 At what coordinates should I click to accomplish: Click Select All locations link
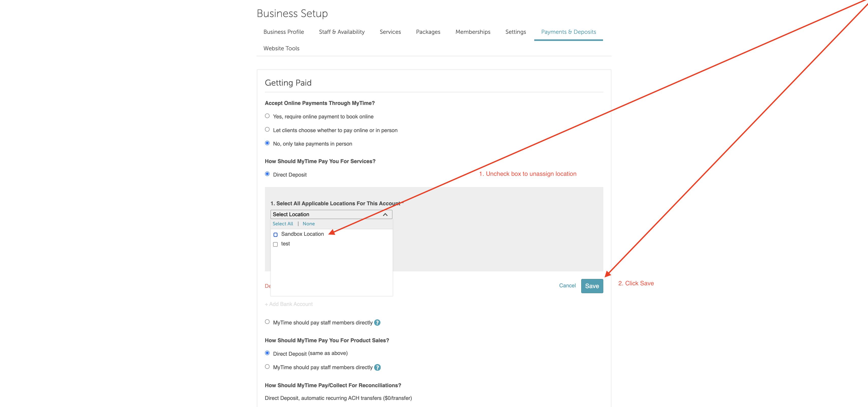(x=282, y=224)
